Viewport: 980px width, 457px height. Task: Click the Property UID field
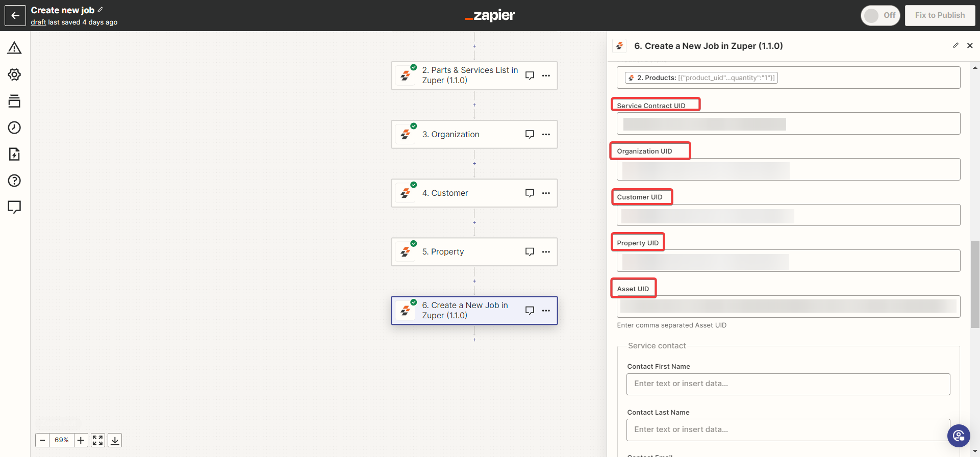[x=788, y=261]
